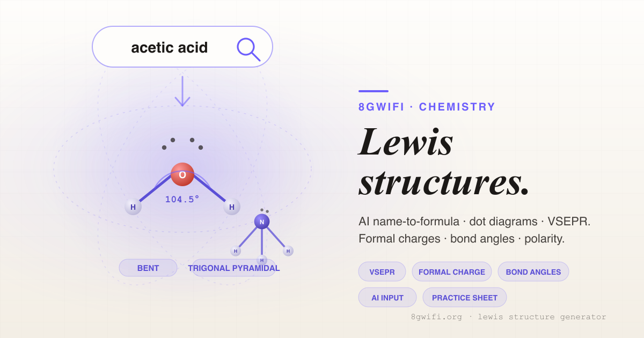The width and height of the screenshot is (644, 338).
Task: Click the left hydrogen atom of water
Action: [133, 207]
